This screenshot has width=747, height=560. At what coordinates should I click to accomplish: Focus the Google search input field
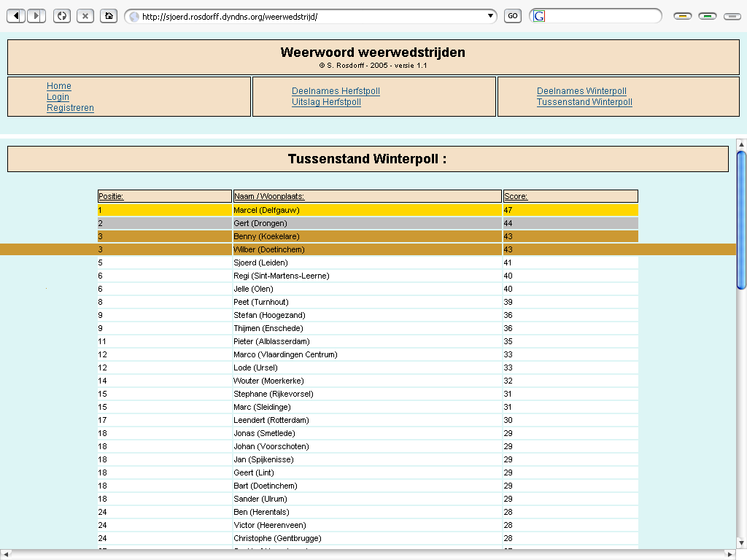point(601,16)
